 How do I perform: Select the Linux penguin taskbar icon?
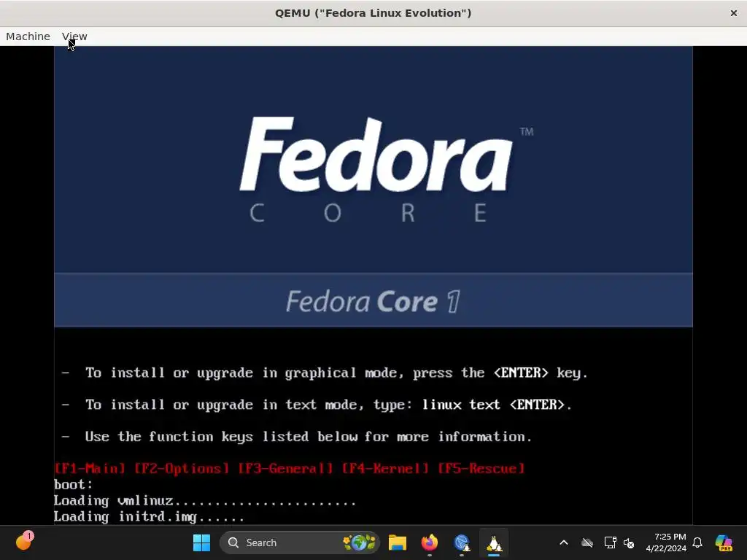(494, 542)
